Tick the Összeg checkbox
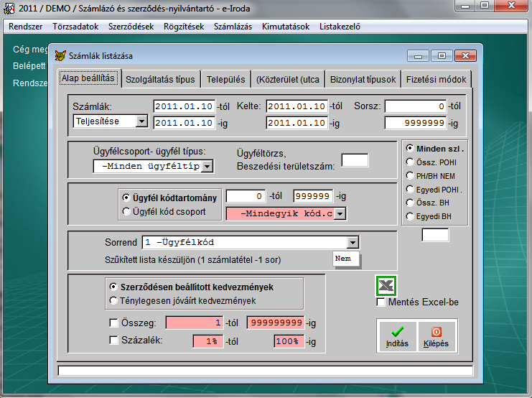Screen dimensions: 532x398 point(113,323)
